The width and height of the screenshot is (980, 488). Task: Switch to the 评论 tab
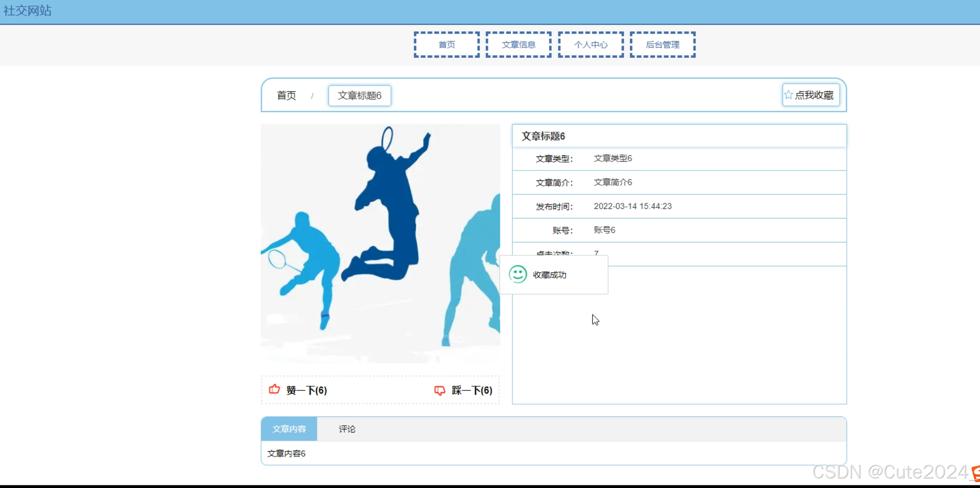pos(347,429)
